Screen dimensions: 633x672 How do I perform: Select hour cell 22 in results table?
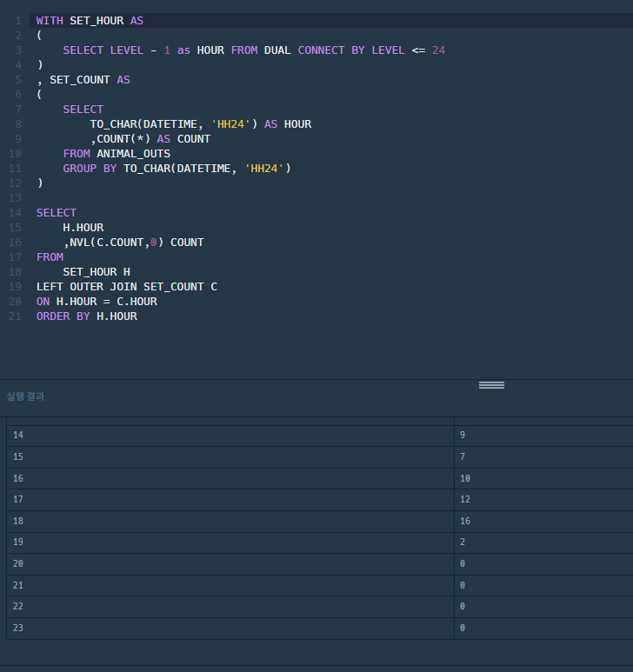(x=230, y=607)
